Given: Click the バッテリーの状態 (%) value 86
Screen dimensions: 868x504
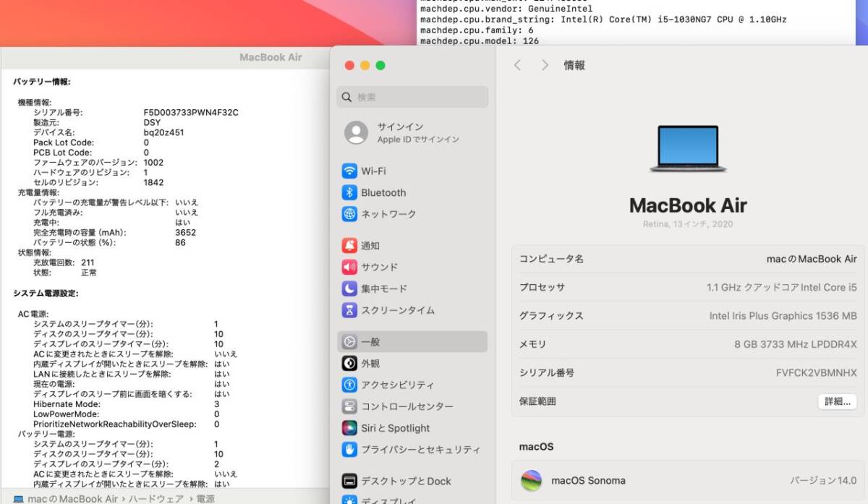Looking at the screenshot, I should click(x=180, y=243).
